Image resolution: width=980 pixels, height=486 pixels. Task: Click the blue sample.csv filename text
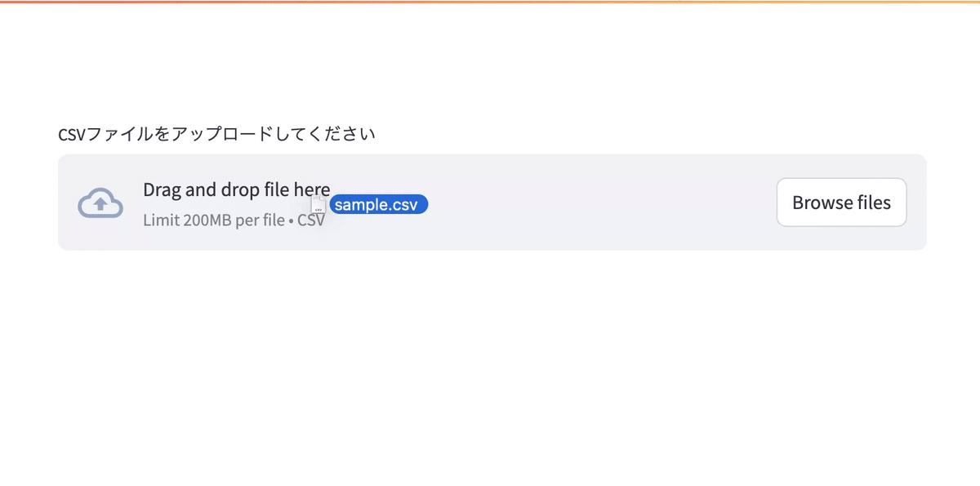pyautogui.click(x=377, y=204)
